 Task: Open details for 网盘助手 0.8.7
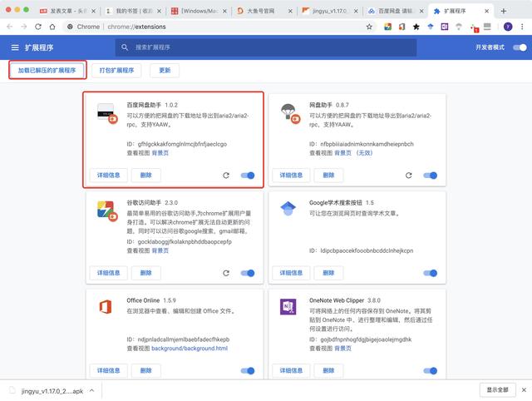pyautogui.click(x=291, y=176)
